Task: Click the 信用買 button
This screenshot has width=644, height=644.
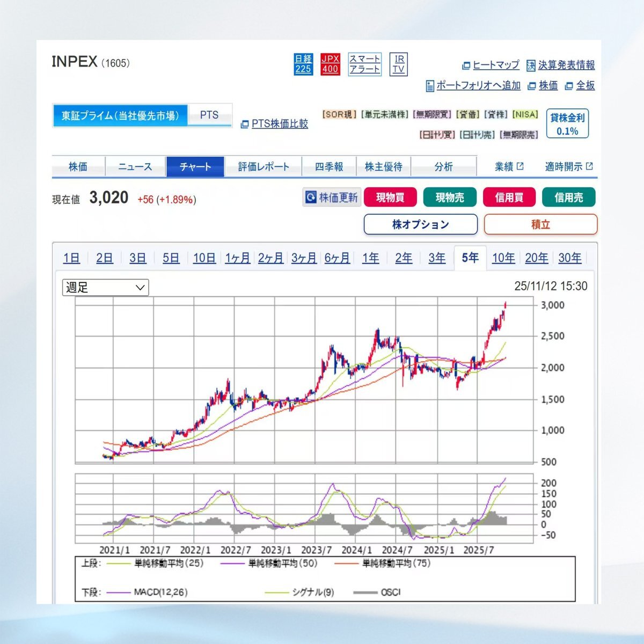Action: [x=509, y=197]
